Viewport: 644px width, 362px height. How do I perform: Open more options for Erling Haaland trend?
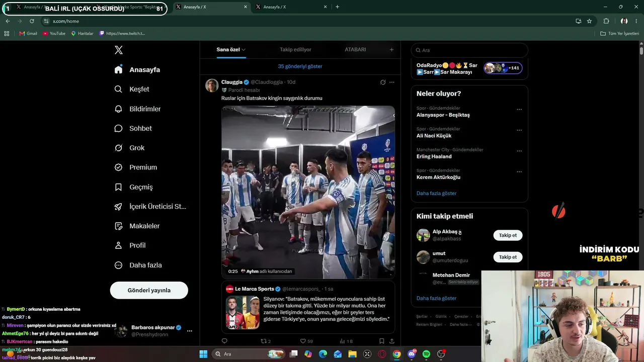(519, 151)
